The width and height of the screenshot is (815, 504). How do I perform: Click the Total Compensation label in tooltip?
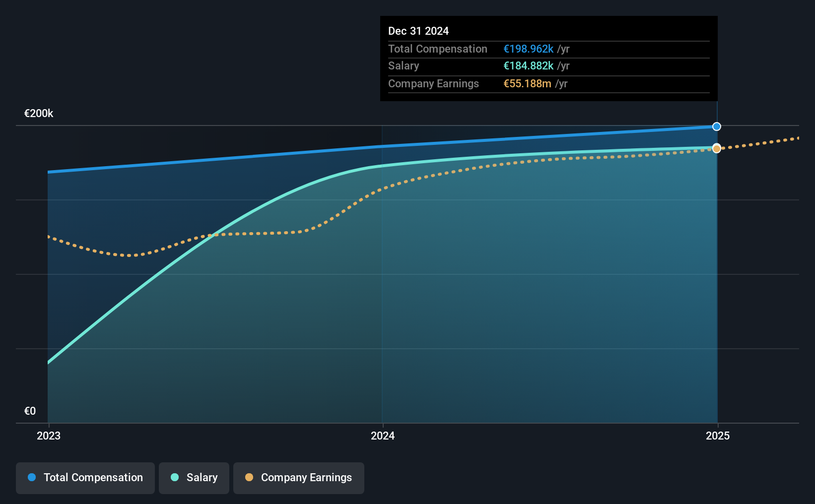pyautogui.click(x=438, y=49)
